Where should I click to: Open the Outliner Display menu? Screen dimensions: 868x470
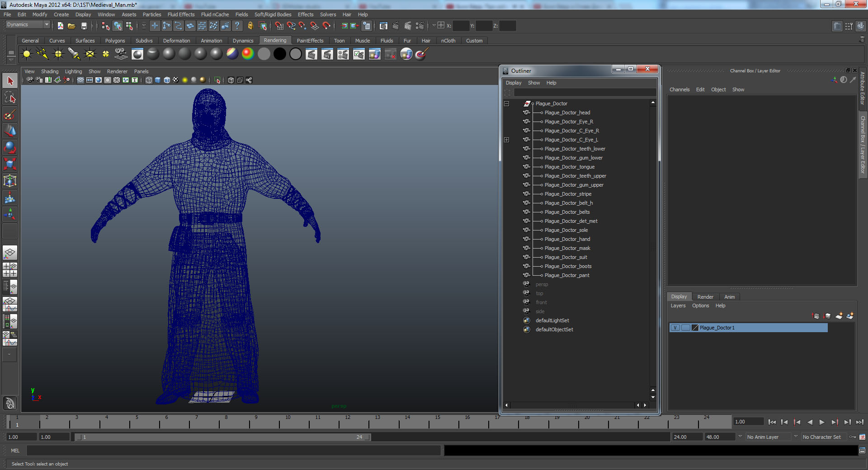pos(513,83)
